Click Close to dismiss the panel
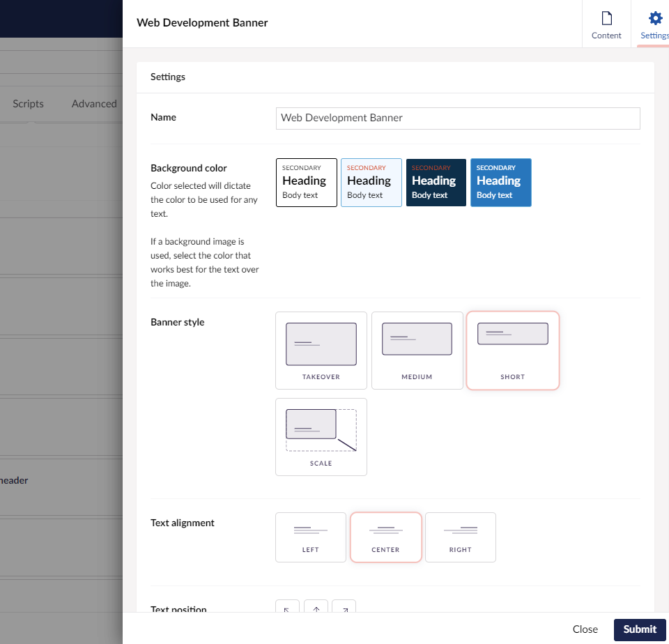The height and width of the screenshot is (644, 669). 585,629
